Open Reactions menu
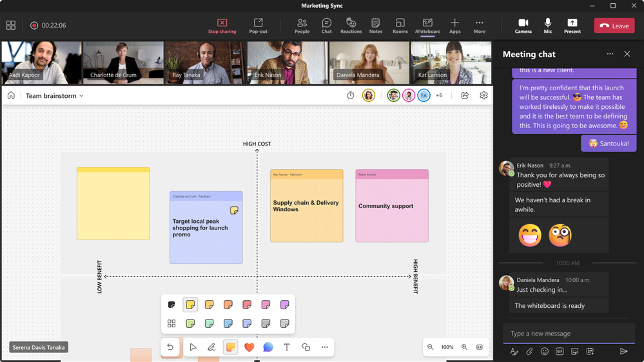This screenshot has width=644, height=362. 351,26
